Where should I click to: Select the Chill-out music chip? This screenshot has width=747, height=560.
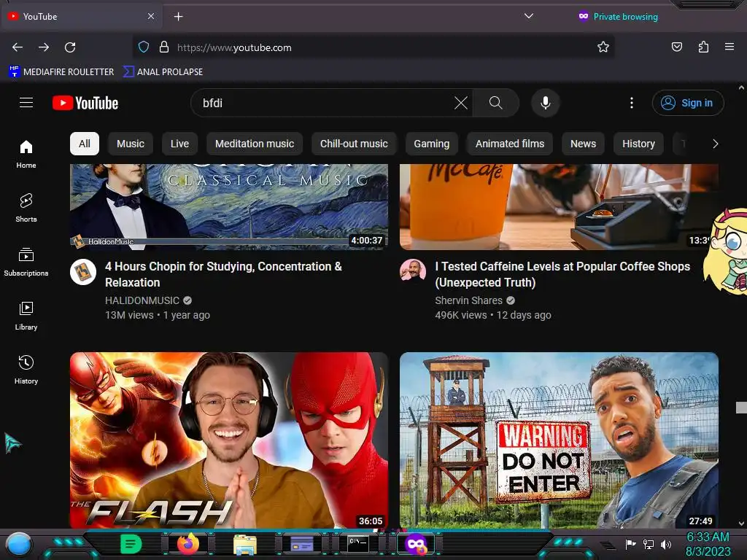pyautogui.click(x=354, y=144)
